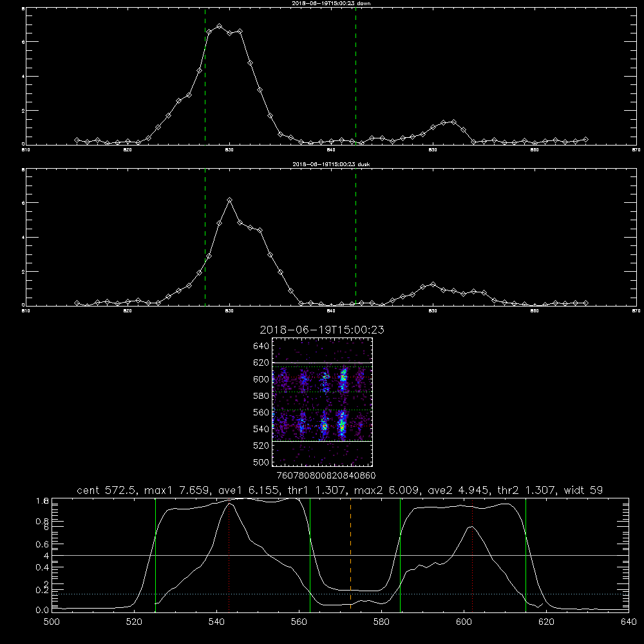The width and height of the screenshot is (644, 644).
Task: Click left green dashed line in dusk plot
Action: pos(205,238)
